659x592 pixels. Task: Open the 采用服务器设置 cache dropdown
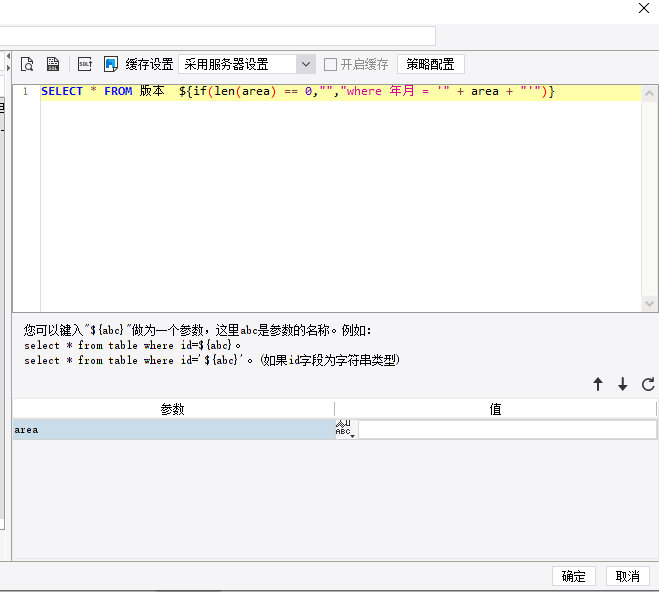(247, 64)
